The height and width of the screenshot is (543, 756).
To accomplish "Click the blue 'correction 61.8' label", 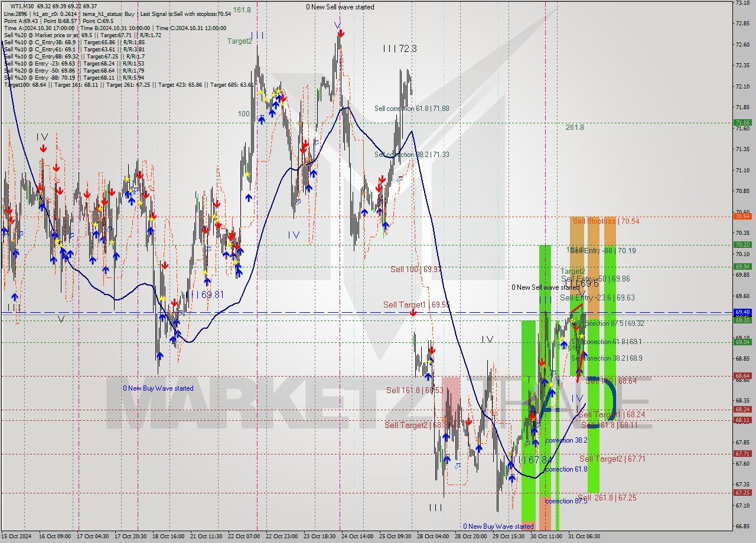I will click(x=566, y=469).
